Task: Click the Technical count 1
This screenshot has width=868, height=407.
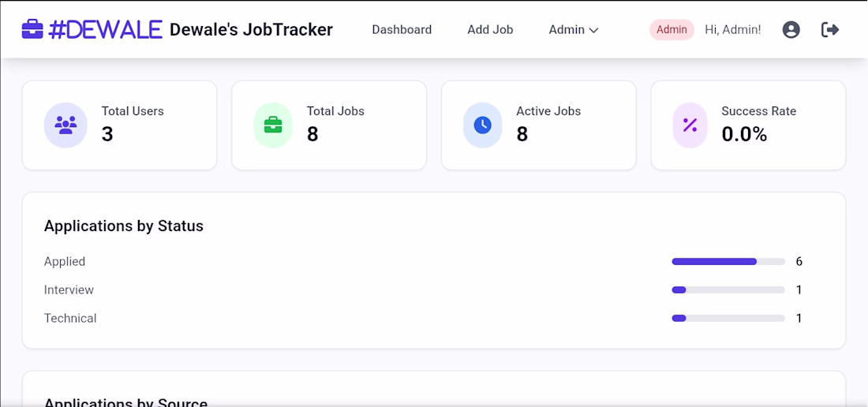Action: pos(799,318)
